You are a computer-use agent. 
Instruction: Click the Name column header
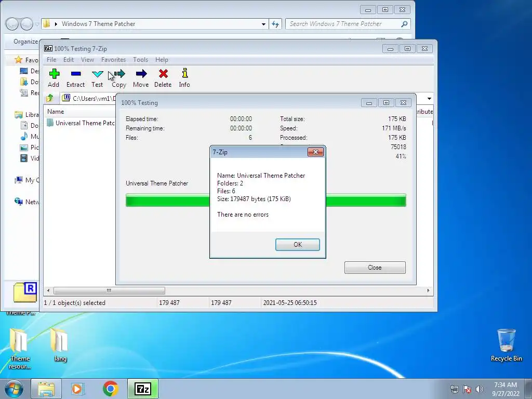point(56,112)
